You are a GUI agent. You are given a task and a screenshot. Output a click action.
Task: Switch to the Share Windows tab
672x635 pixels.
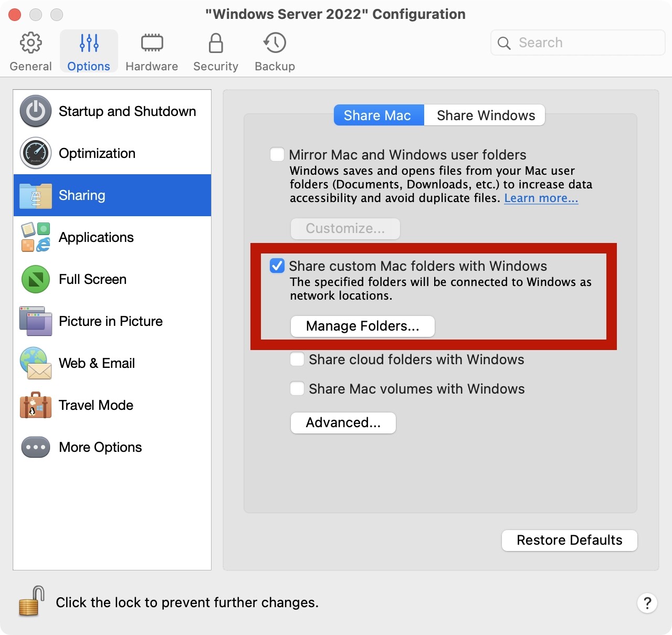(485, 115)
